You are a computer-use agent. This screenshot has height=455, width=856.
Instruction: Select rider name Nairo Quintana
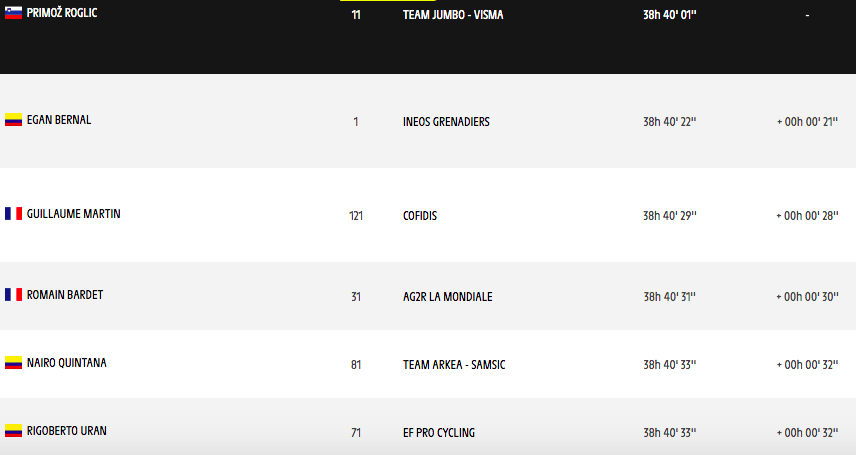pos(66,363)
